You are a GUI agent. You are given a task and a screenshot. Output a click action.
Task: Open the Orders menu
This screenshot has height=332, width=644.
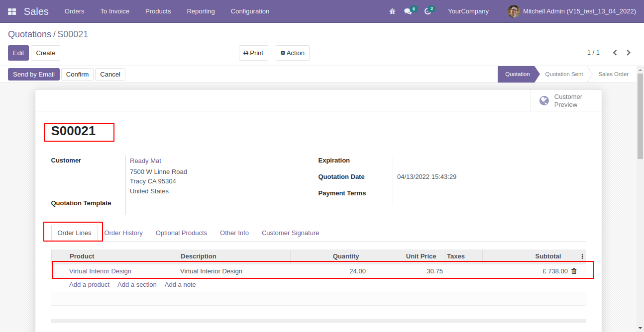click(x=74, y=11)
